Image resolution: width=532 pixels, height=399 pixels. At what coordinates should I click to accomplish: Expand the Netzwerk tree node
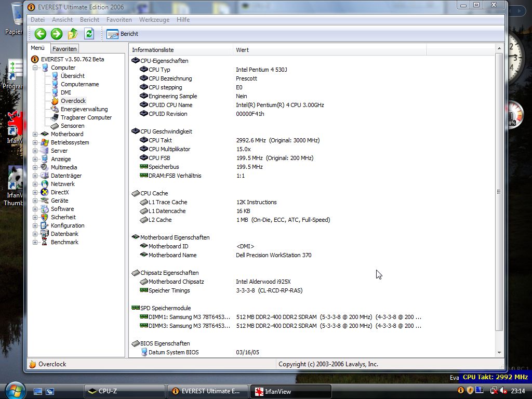[x=35, y=184]
